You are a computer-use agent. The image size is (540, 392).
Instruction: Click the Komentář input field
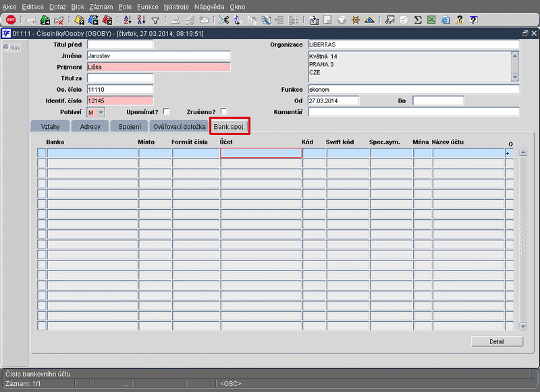pos(414,112)
